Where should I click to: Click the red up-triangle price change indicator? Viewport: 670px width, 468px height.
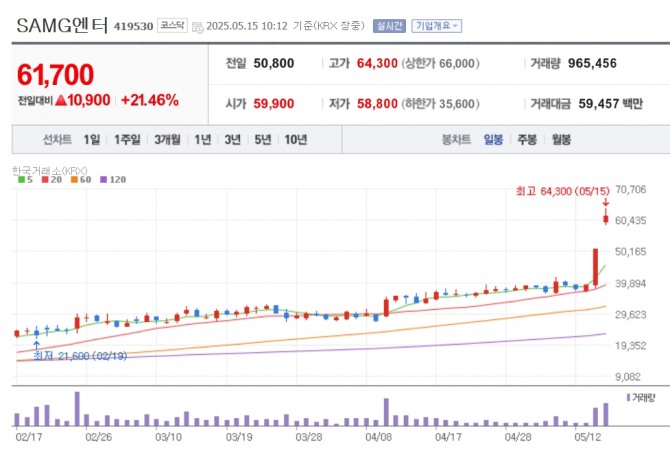point(61,100)
